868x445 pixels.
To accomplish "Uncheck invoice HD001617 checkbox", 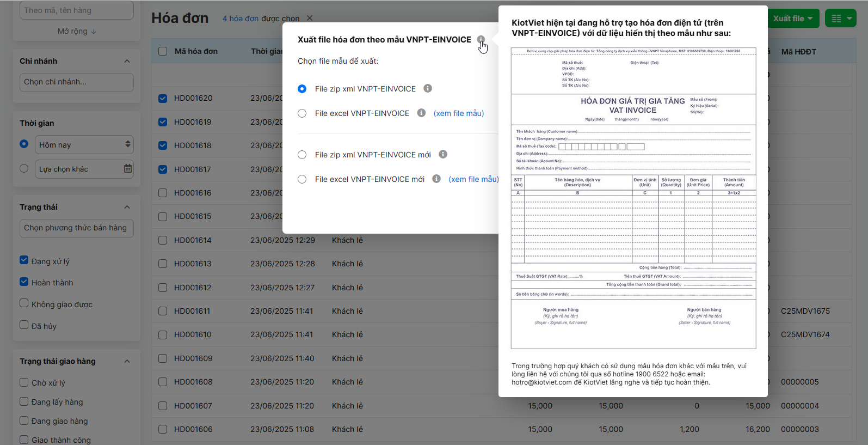I will tap(163, 169).
